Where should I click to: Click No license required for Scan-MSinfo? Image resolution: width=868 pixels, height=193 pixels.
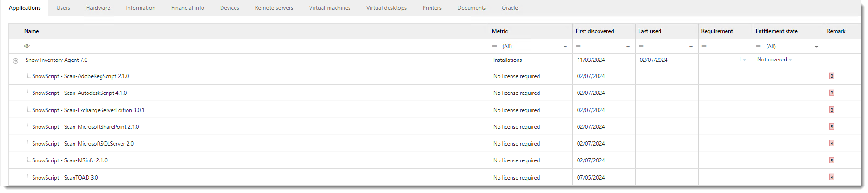[517, 160]
